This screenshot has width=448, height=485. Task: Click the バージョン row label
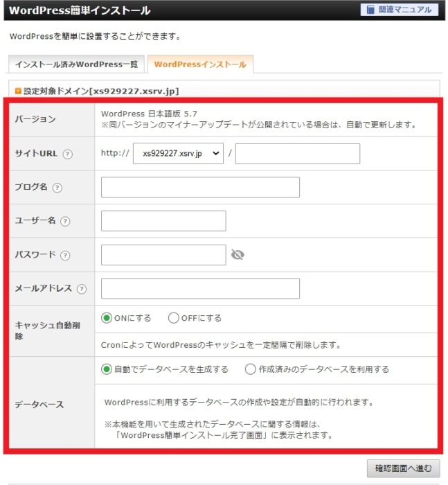(x=35, y=119)
